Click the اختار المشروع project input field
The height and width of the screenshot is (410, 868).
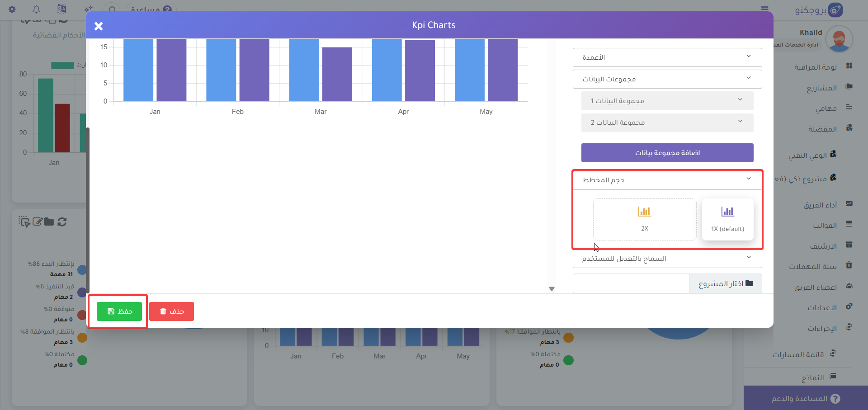pyautogui.click(x=631, y=283)
